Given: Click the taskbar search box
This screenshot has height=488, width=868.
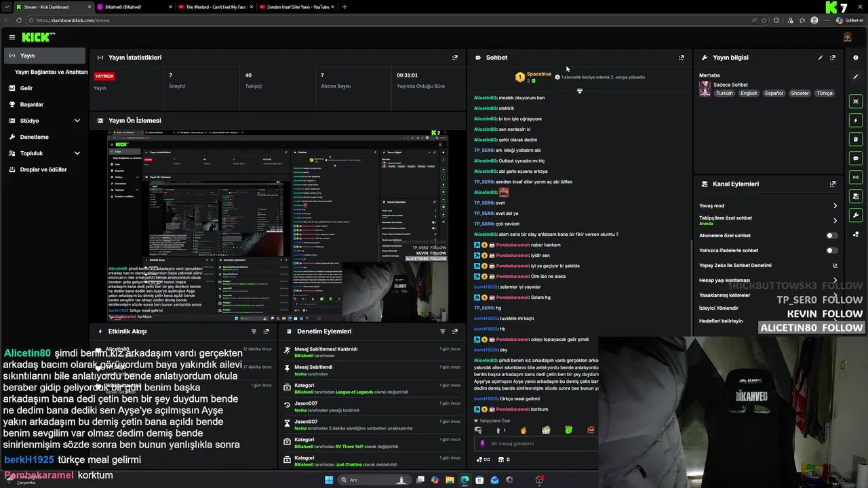Looking at the screenshot, I should [375, 480].
